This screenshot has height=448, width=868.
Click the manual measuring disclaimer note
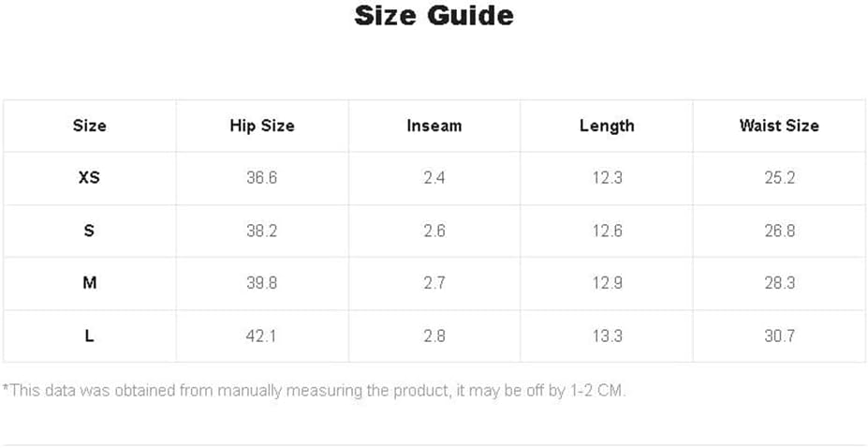click(315, 391)
